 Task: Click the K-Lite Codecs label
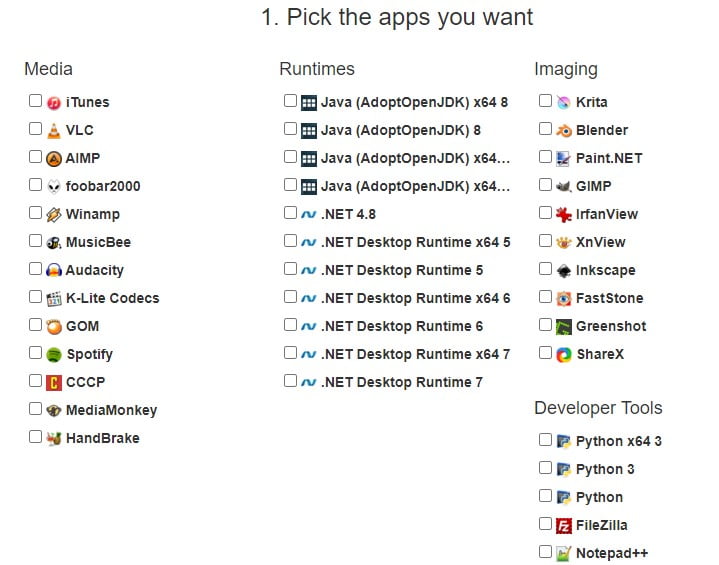tap(112, 298)
